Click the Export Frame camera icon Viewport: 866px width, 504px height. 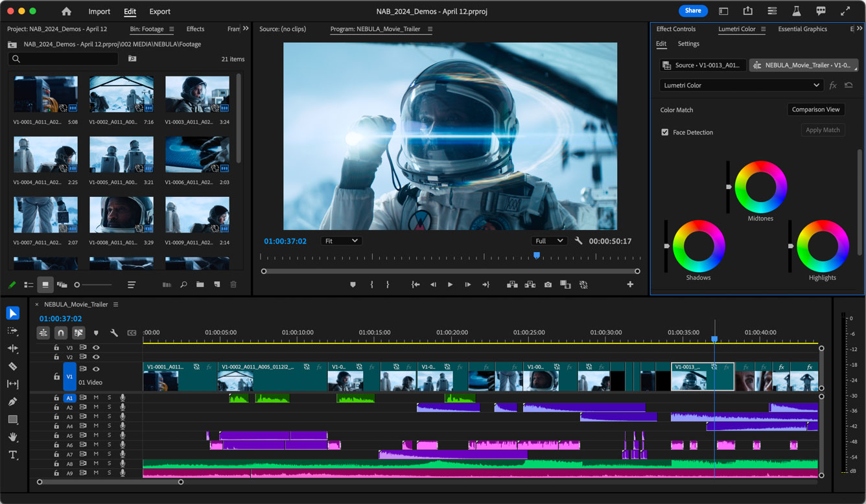pos(548,284)
